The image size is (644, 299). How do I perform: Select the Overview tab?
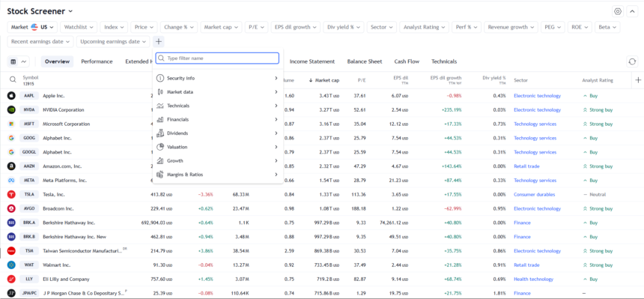pyautogui.click(x=57, y=61)
